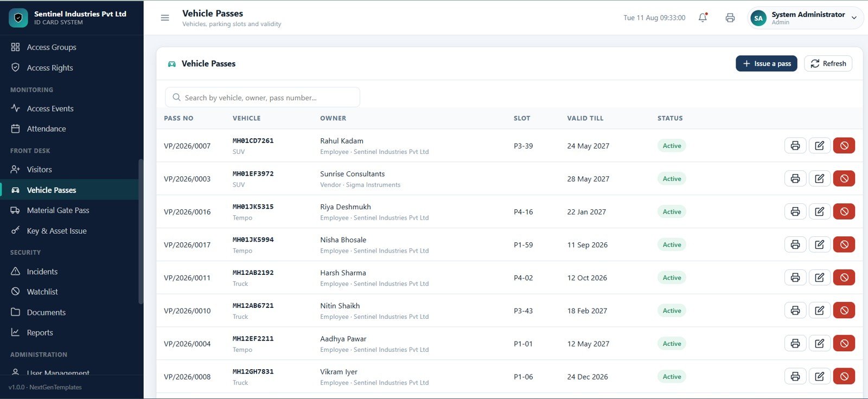The height and width of the screenshot is (399, 868).
Task: Click the Active status badge for VP/2026/0016
Action: (x=672, y=212)
